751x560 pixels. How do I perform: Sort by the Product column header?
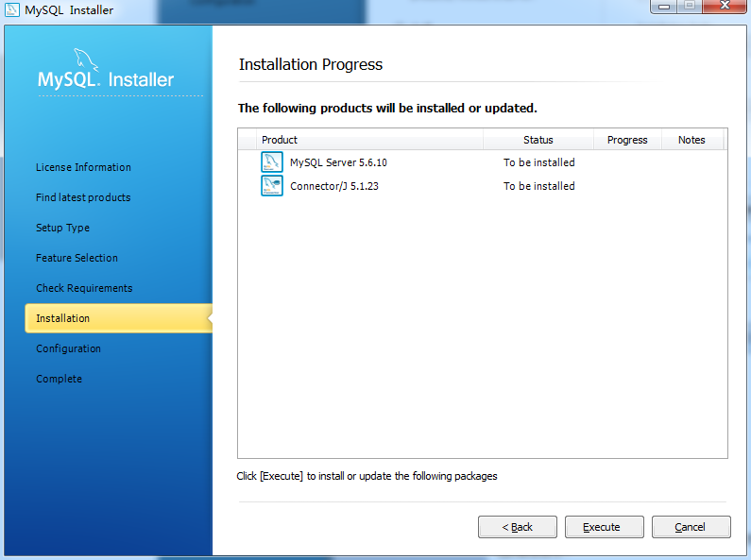point(369,140)
